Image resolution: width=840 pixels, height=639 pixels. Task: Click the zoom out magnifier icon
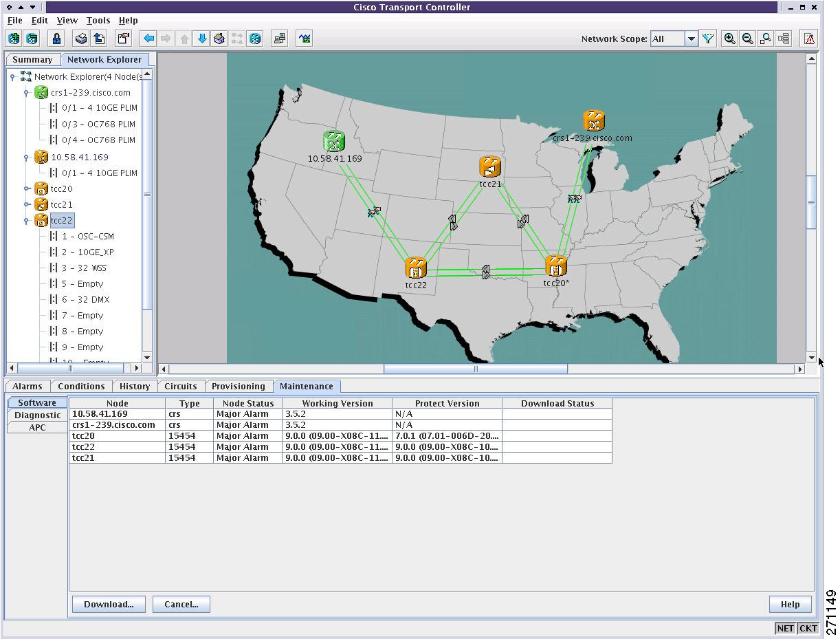click(748, 39)
